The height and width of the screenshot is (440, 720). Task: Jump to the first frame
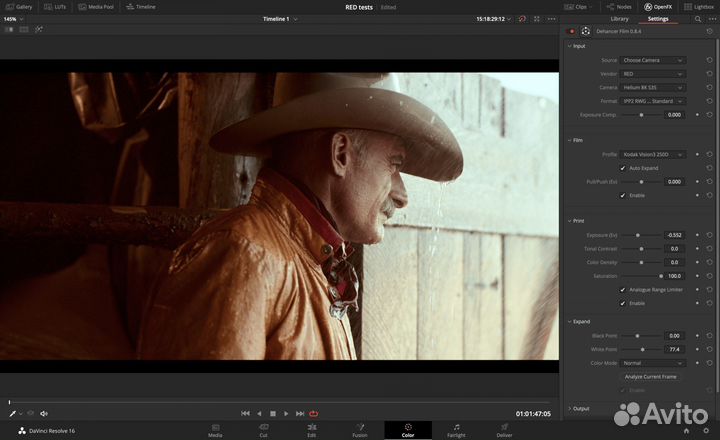click(245, 413)
